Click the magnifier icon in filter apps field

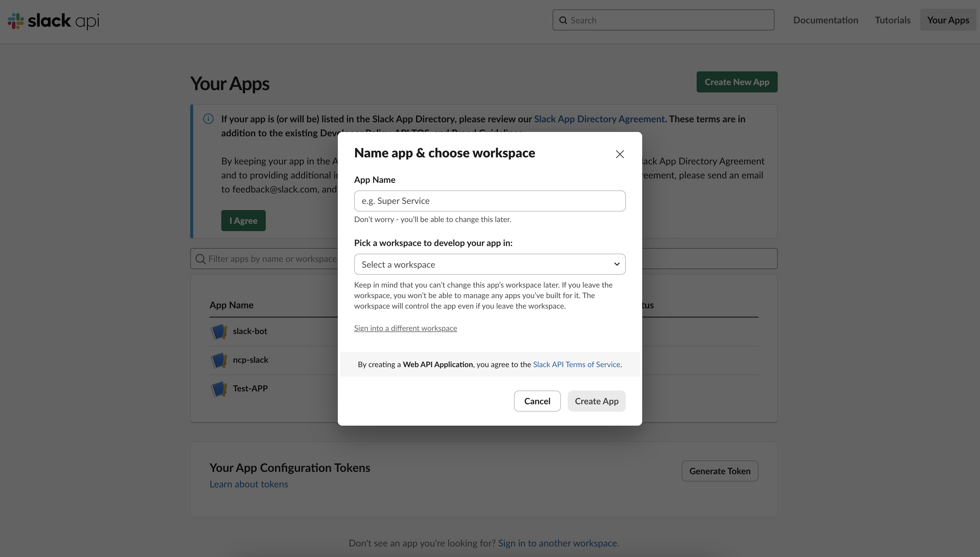point(200,259)
